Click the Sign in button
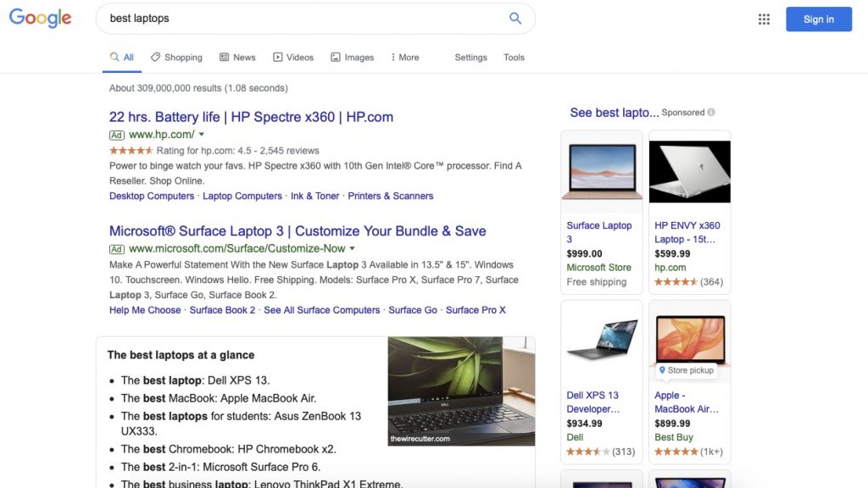This screenshot has width=868, height=488. tap(819, 19)
